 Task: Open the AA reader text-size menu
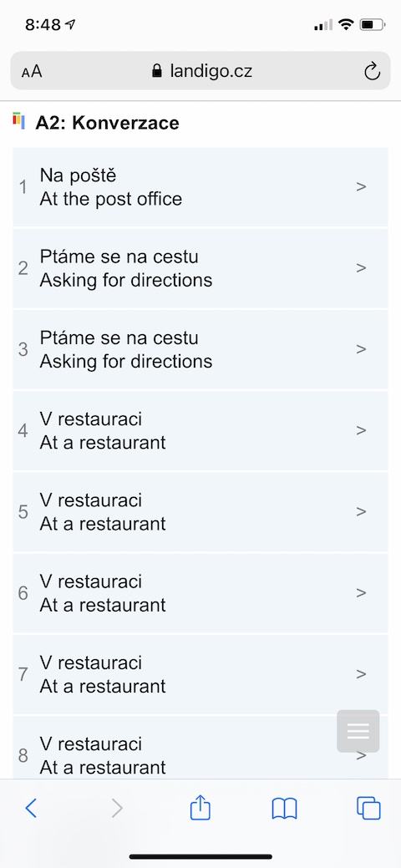[32, 71]
